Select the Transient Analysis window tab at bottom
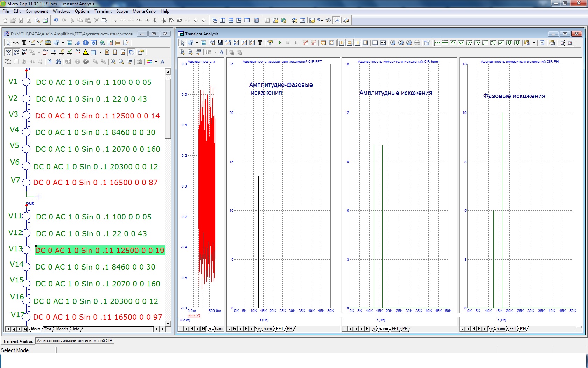This screenshot has height=368, width=588. [x=18, y=341]
